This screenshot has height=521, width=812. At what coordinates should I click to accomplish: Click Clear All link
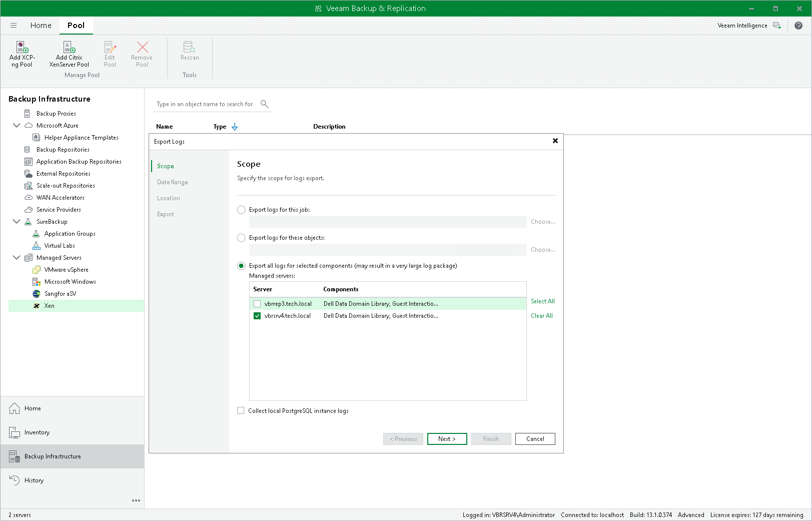click(541, 316)
